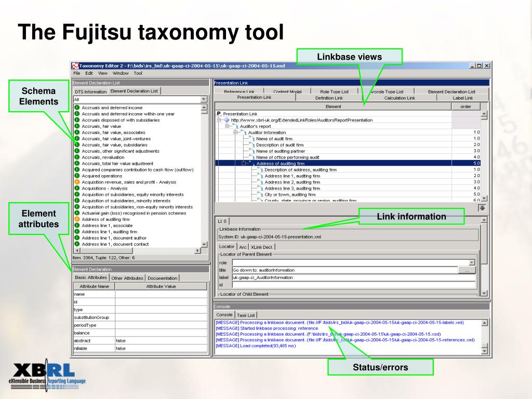Viewport: 532px width, 399px height.
Task: Open the Tool menu
Action: coord(138,73)
